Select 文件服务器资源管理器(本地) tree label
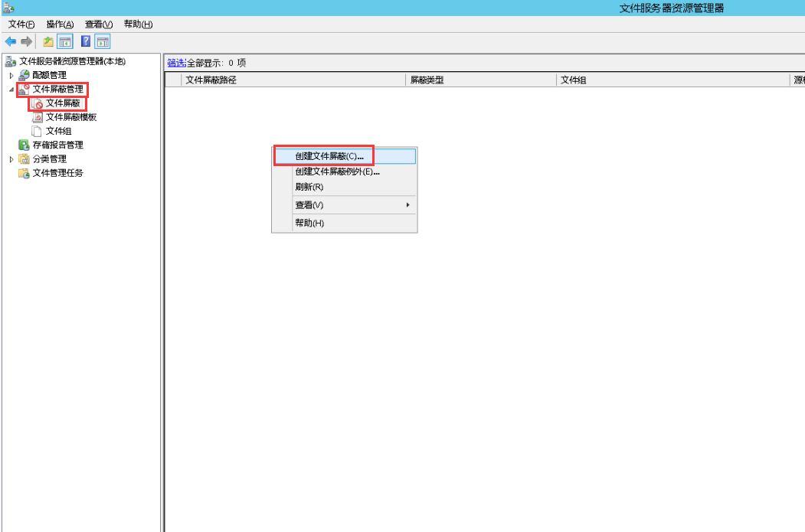Image resolution: width=805 pixels, height=532 pixels. [x=73, y=61]
